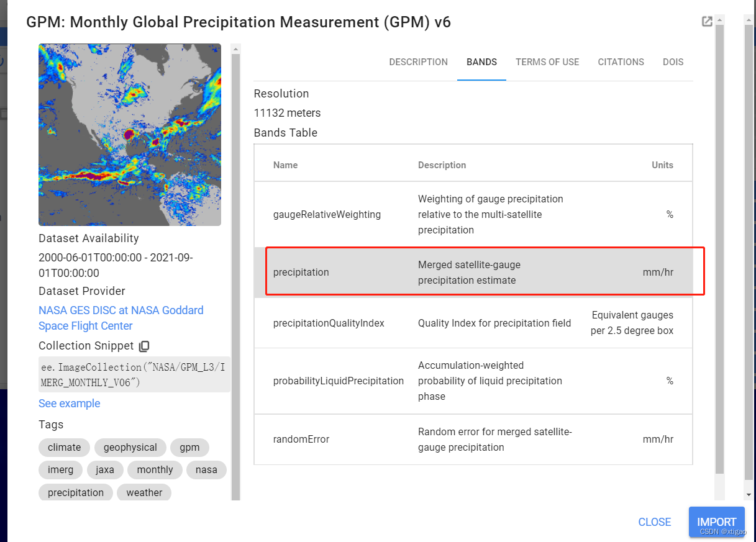Screen dimensions: 756x542
Task: Click the climate tag
Action: point(63,447)
